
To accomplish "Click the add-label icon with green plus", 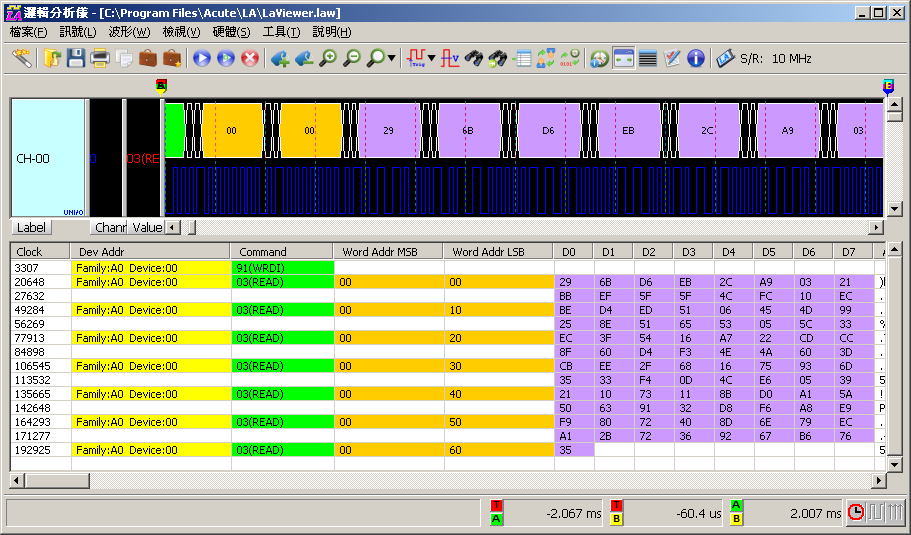I will pyautogui.click(x=279, y=58).
